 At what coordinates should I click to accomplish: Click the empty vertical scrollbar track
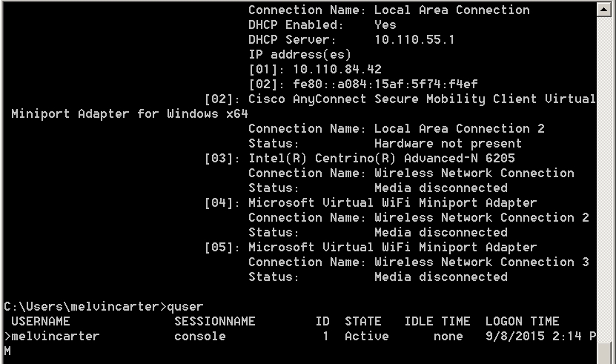pos(604,179)
